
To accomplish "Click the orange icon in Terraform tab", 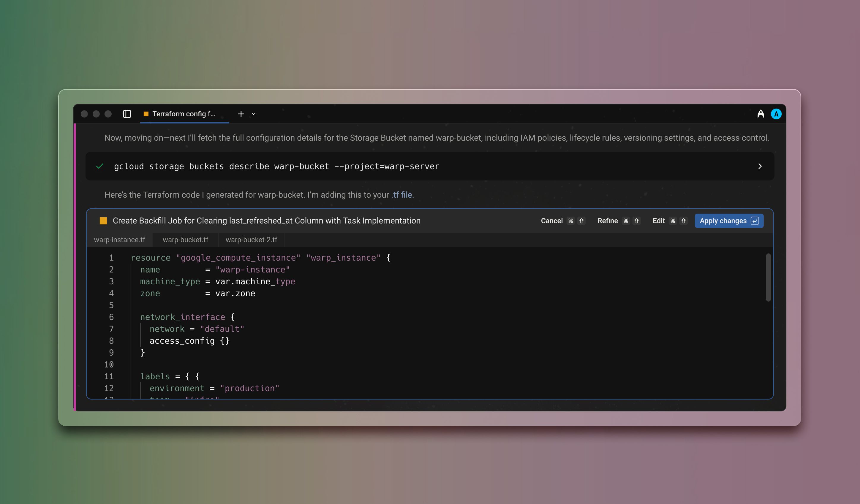I will (146, 114).
